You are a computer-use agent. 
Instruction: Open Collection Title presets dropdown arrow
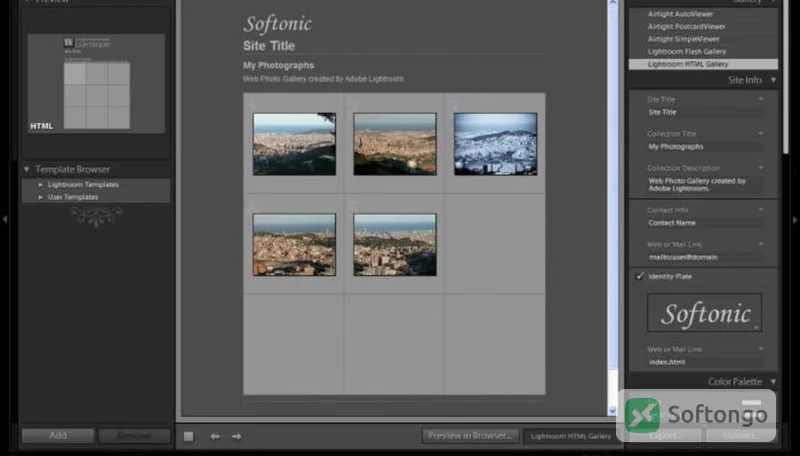click(761, 133)
